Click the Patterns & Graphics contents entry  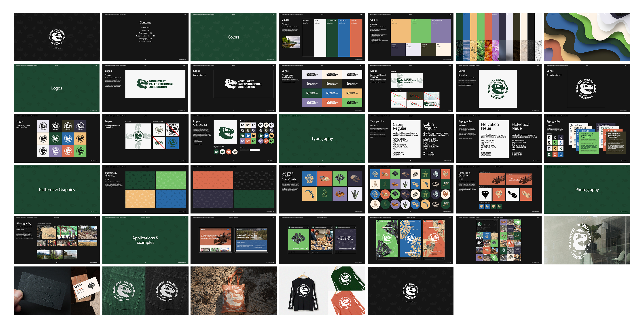(x=146, y=36)
